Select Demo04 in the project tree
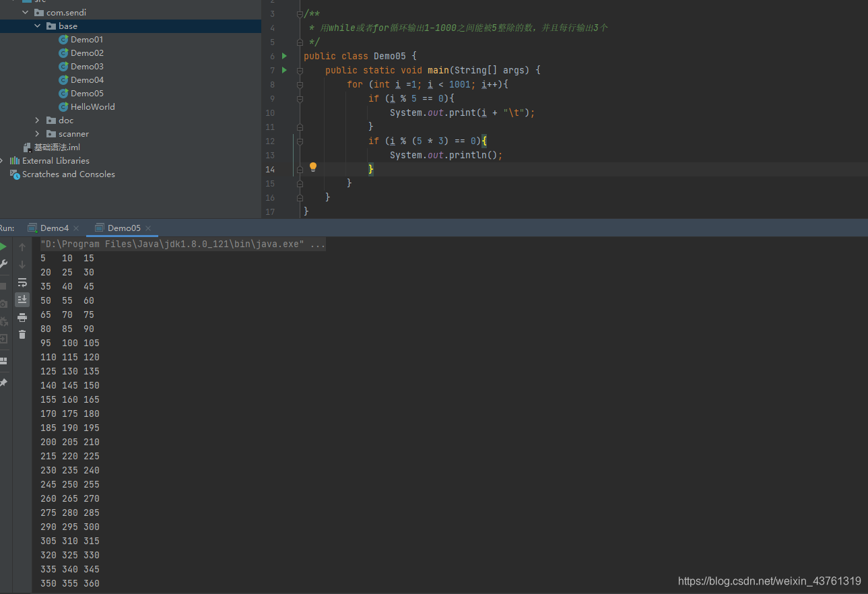 [x=87, y=80]
